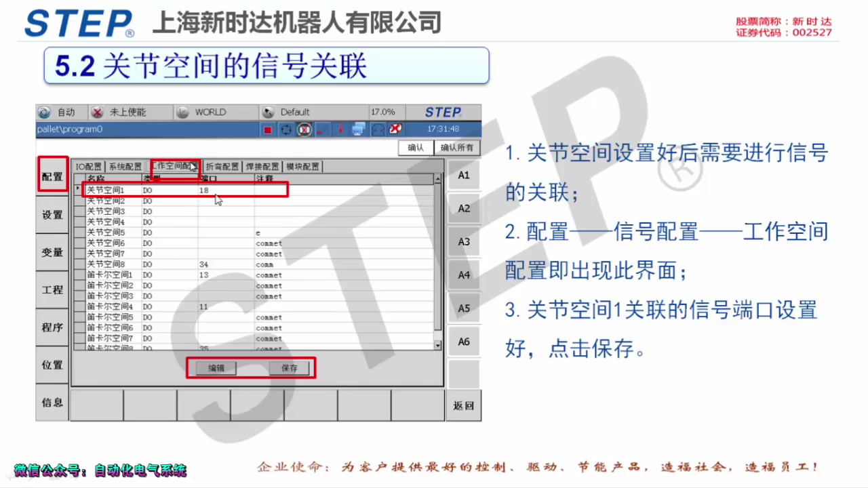Switch to the 折弯配置 tab
Image resolution: width=868 pixels, height=488 pixels.
tap(222, 167)
